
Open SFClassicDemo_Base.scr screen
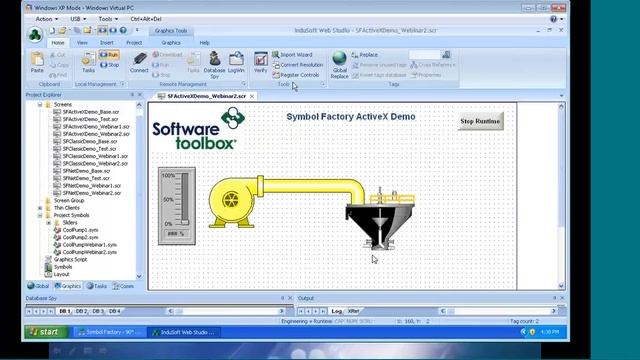click(x=90, y=141)
